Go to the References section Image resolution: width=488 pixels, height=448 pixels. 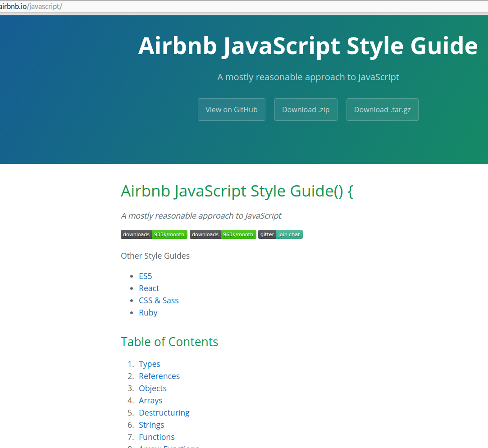pos(160,376)
